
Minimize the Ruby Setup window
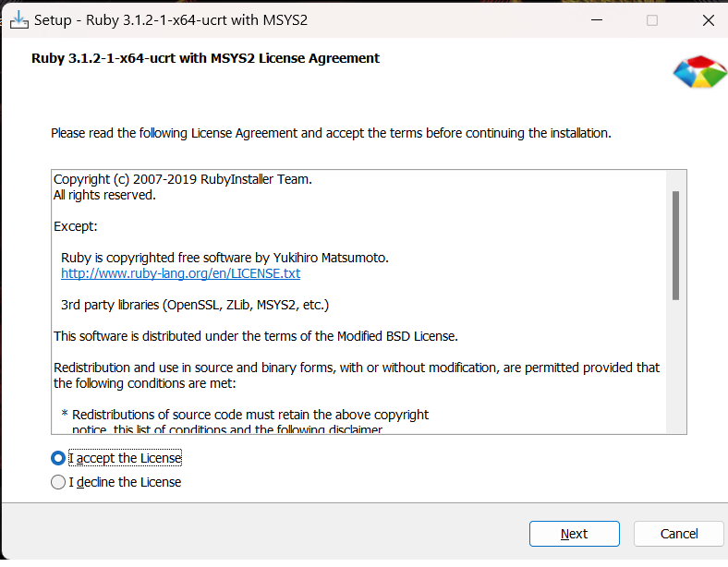pyautogui.click(x=595, y=19)
